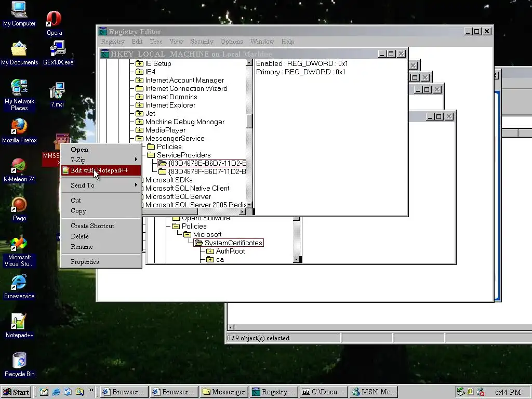
Task: Launch Microsoft Visual Studio shortcut
Action: pos(19,251)
